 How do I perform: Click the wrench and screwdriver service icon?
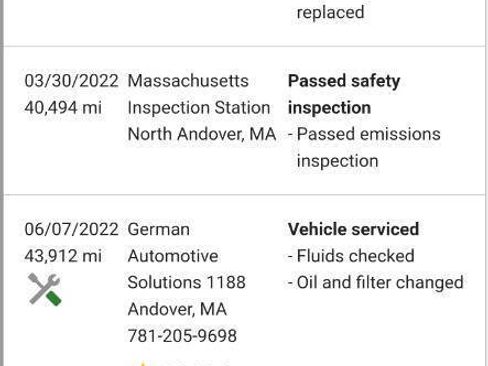[x=45, y=289]
